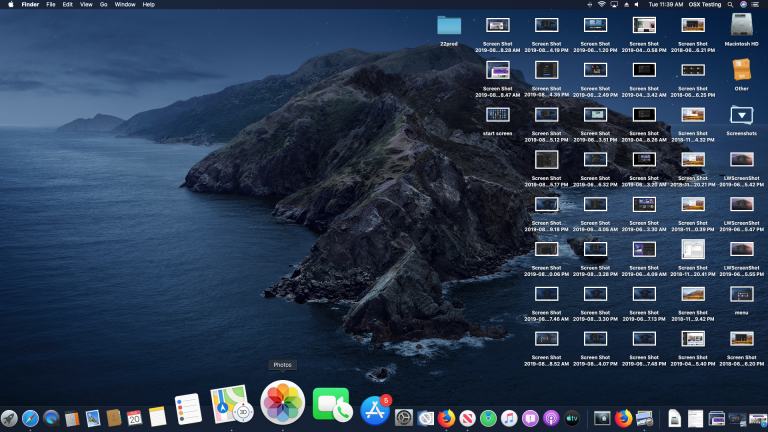The image size is (768, 432).
Task: Select Screen Shot ending 4.09 AM
Action: [644, 249]
